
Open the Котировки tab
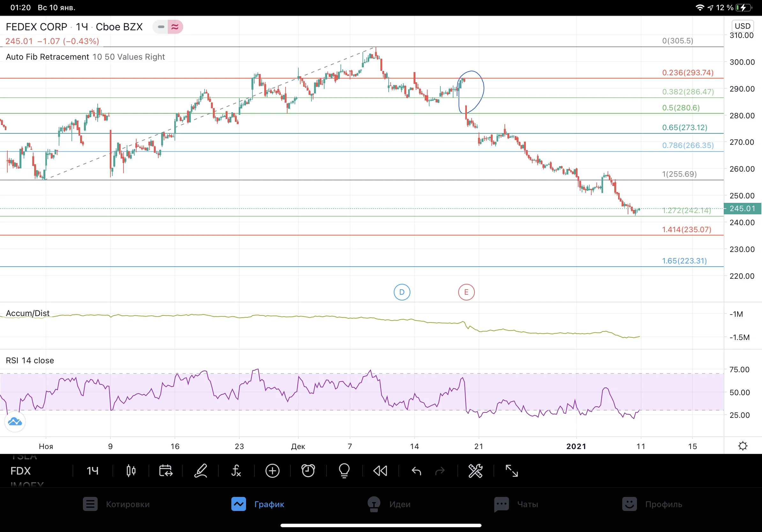(116, 504)
